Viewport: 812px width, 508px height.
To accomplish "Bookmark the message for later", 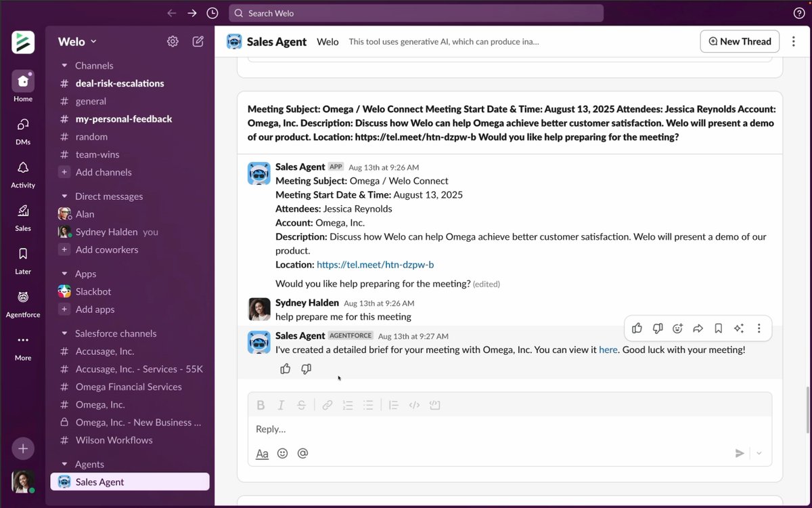I will (x=718, y=329).
